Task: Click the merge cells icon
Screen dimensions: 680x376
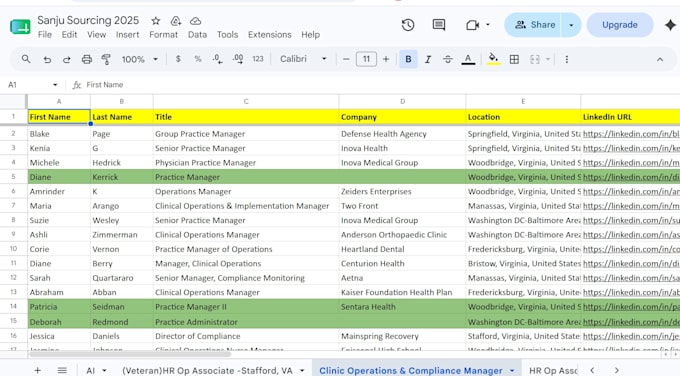Action: tap(535, 59)
